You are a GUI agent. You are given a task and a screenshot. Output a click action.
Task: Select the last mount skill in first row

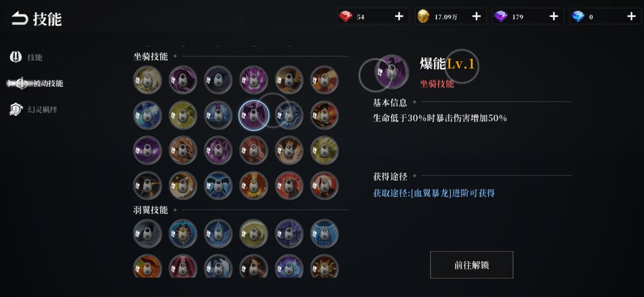pos(325,80)
